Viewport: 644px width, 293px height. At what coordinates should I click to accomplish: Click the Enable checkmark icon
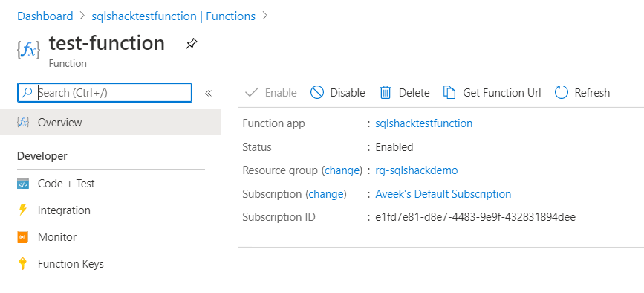pos(251,92)
